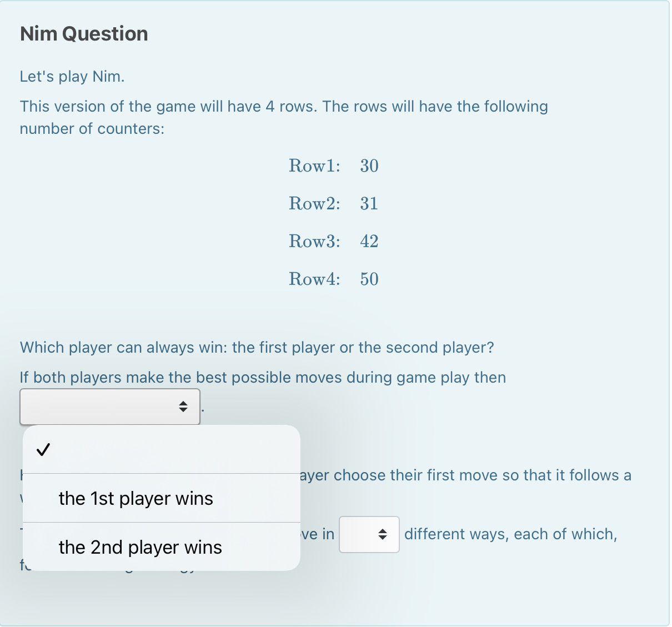Click the Row1 counter value 30

point(368,165)
